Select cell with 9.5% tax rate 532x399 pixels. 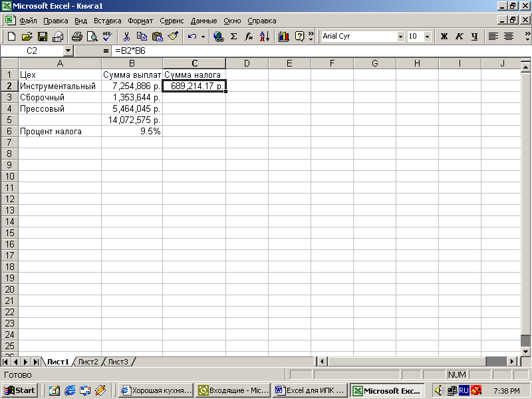(x=132, y=131)
